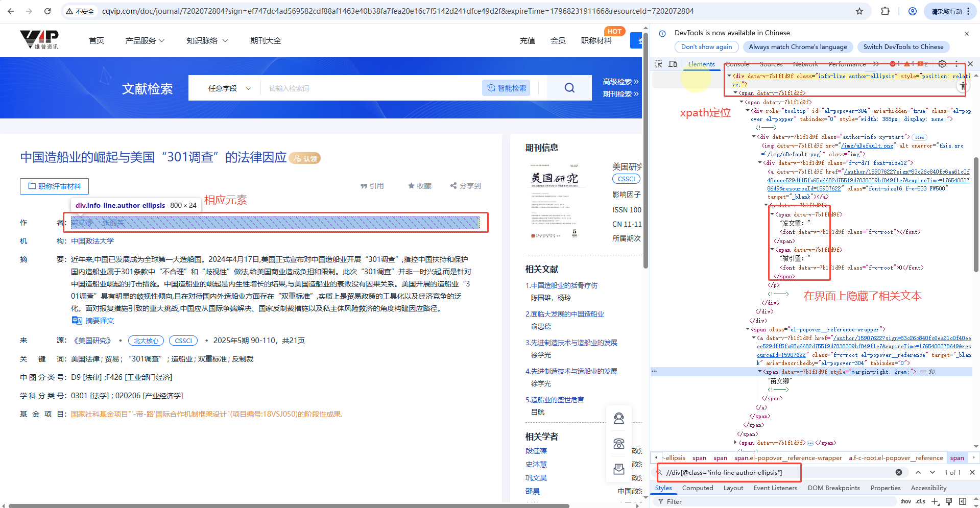Go back in browser history
The width and height of the screenshot is (980, 508).
click(11, 11)
